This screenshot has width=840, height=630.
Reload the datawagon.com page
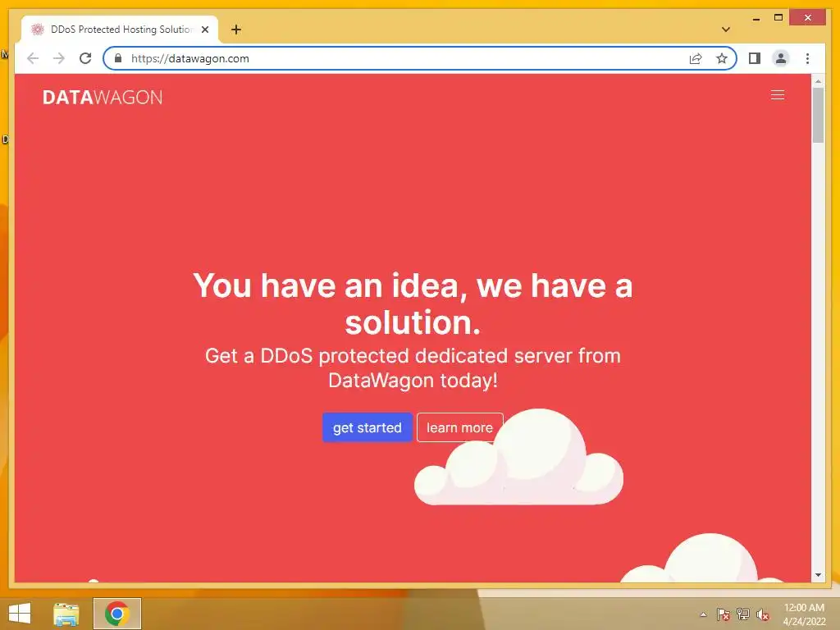point(85,58)
